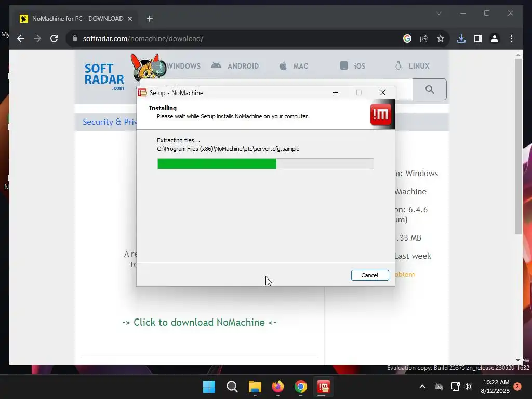Click the NoMachine setup title bar icon
The width and height of the screenshot is (532, 399).
(142, 92)
